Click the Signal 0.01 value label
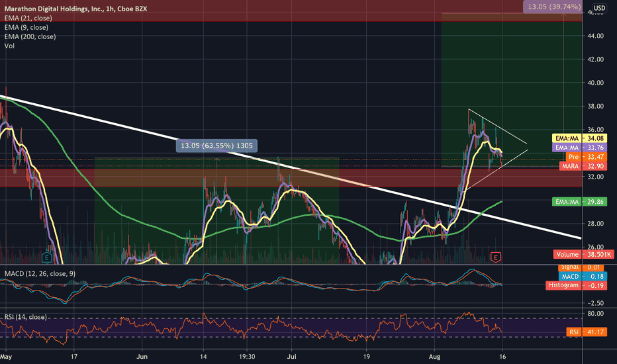 coord(581,267)
